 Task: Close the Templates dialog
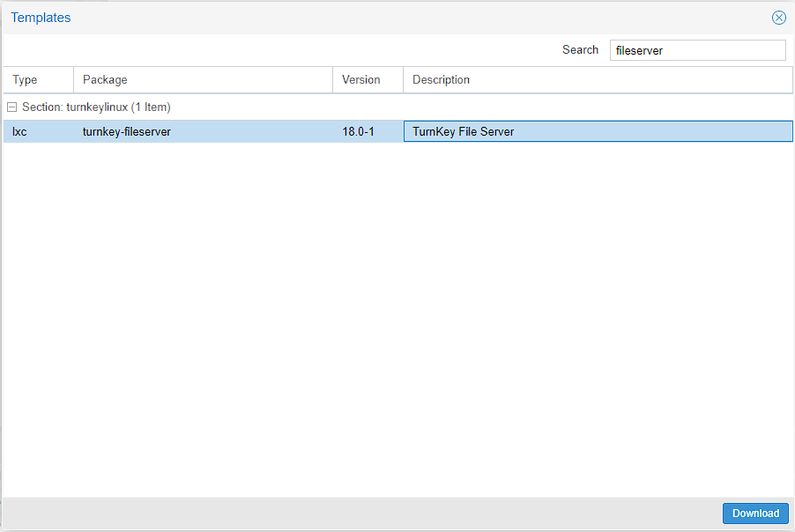[x=778, y=18]
